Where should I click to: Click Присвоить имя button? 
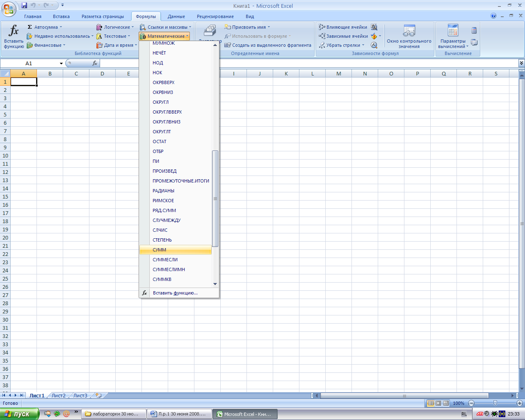[x=247, y=27]
